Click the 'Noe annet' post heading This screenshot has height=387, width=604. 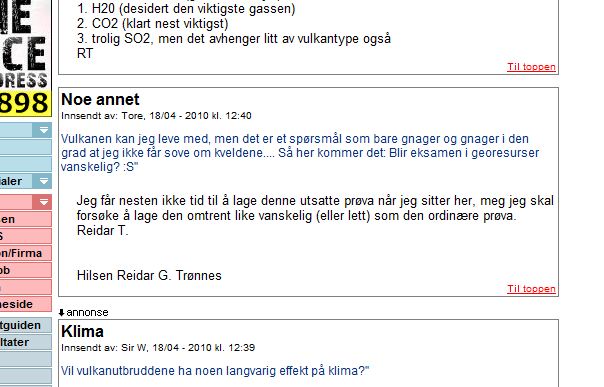pos(100,99)
